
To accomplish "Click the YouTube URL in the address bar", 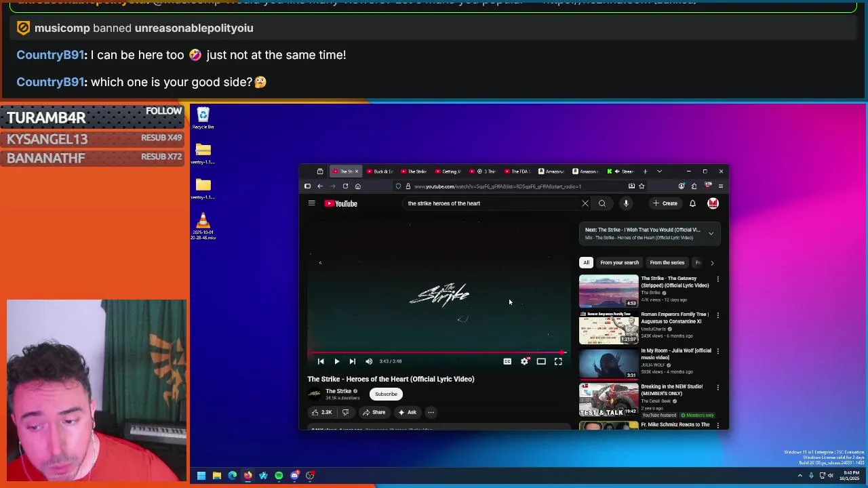I will [498, 186].
